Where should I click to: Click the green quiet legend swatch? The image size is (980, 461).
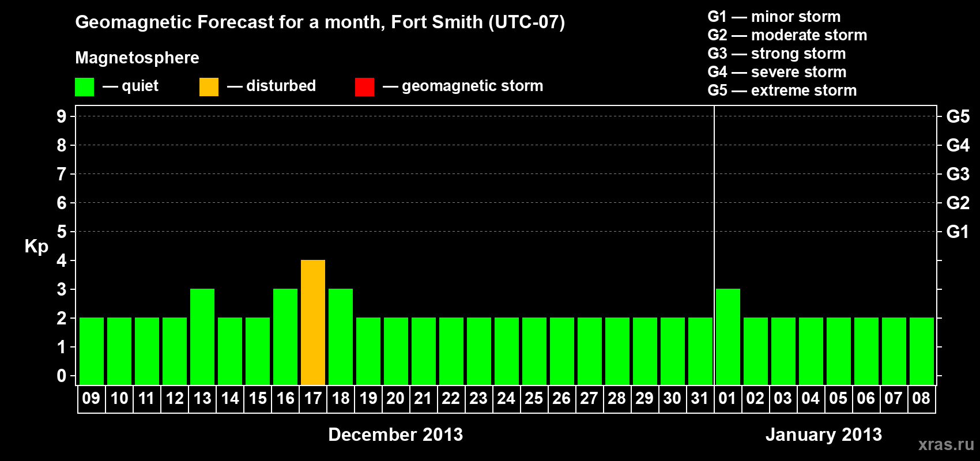point(84,87)
